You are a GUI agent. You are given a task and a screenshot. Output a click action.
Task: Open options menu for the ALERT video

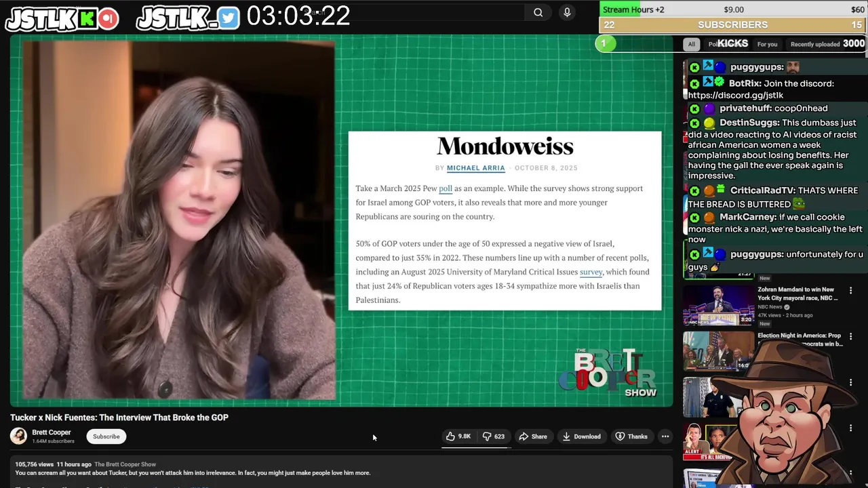tap(850, 428)
